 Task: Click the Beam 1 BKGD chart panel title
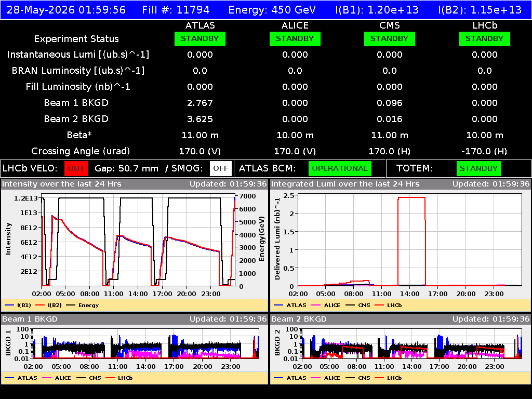(x=30, y=319)
